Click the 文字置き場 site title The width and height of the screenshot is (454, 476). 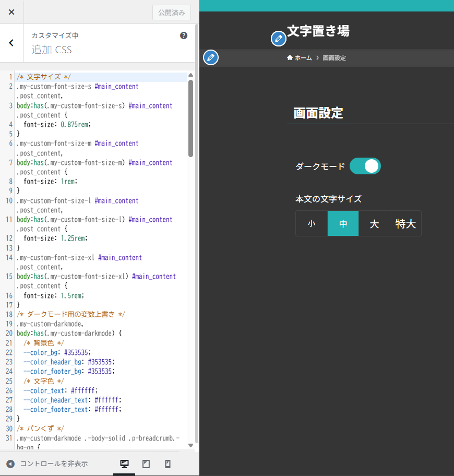tap(318, 31)
